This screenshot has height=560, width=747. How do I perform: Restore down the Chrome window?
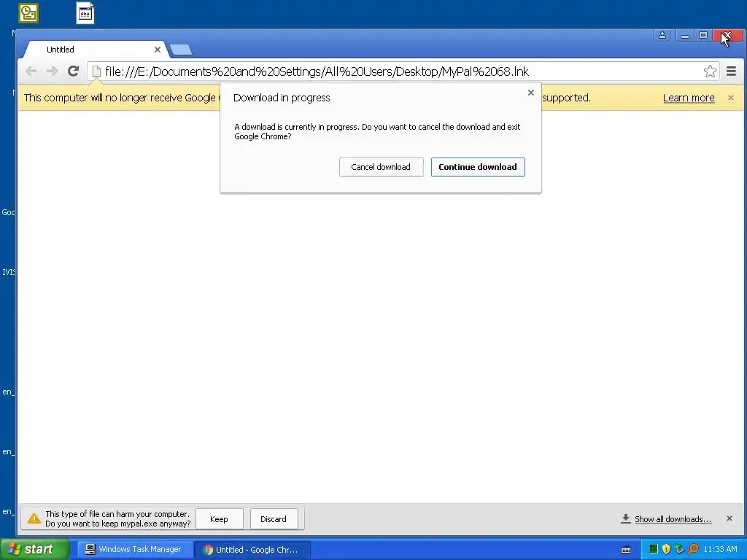(x=703, y=35)
